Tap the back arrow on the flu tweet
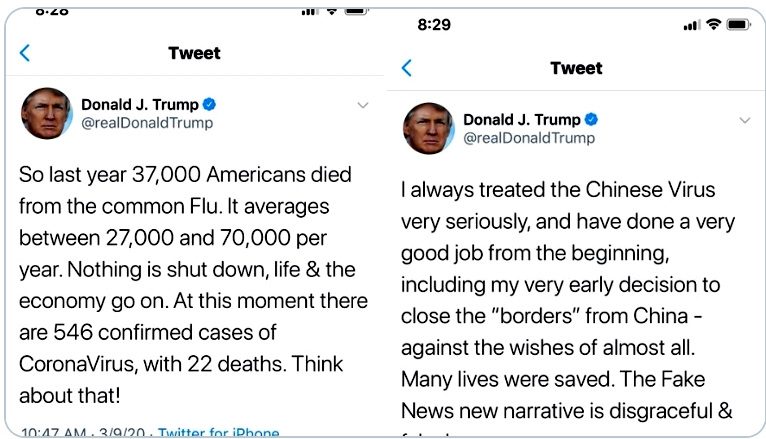Image resolution: width=766 pixels, height=439 pixels. pyautogui.click(x=25, y=53)
